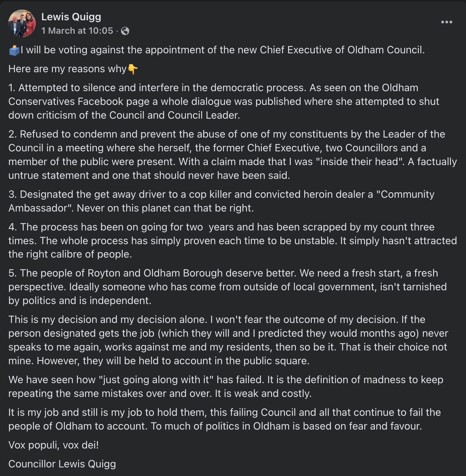Click the 'Councillor Lewis Quigg' signature line
466x476 pixels.
pyautogui.click(x=62, y=464)
